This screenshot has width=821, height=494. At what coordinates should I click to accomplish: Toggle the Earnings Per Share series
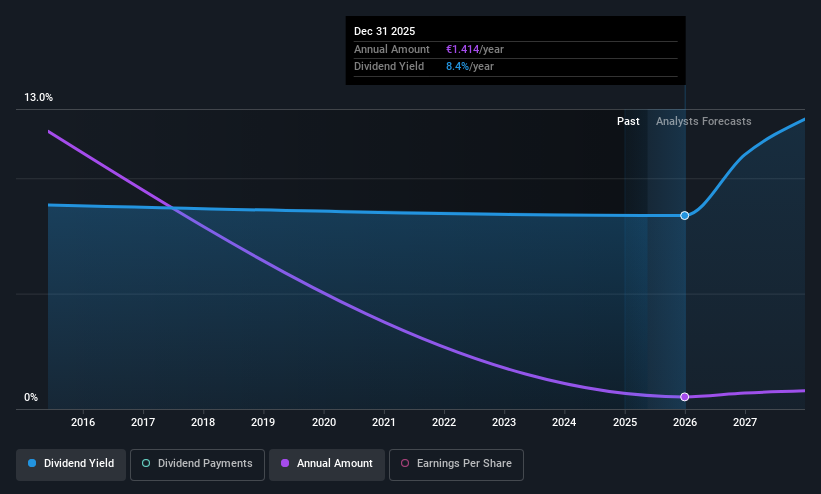click(456, 464)
